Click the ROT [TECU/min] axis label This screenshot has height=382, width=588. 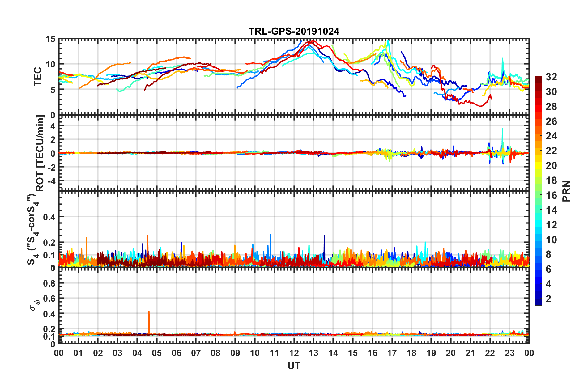click(x=40, y=153)
